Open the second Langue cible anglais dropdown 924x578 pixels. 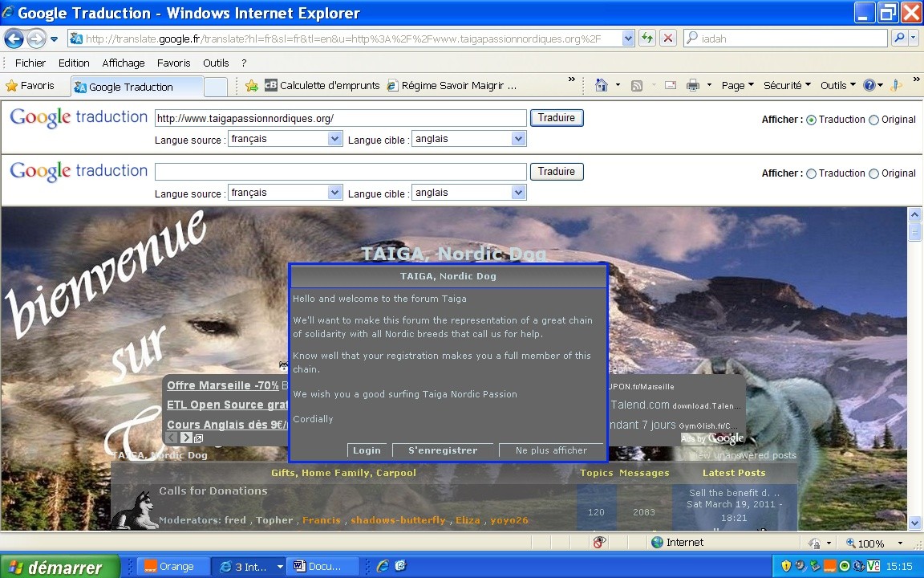tap(469, 193)
